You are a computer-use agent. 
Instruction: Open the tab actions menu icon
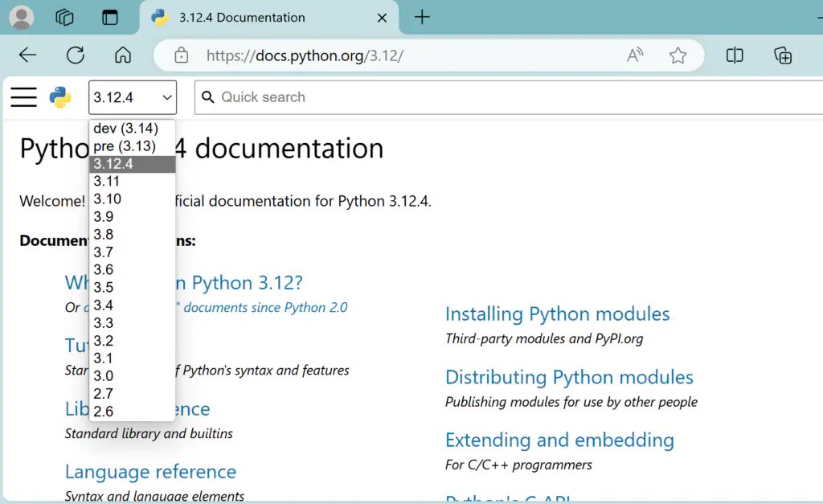point(110,18)
